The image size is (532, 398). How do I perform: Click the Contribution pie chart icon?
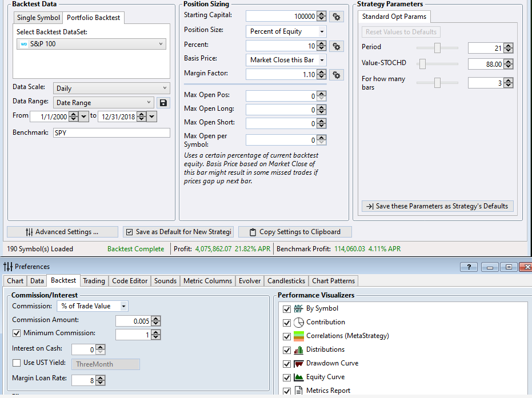click(x=298, y=322)
